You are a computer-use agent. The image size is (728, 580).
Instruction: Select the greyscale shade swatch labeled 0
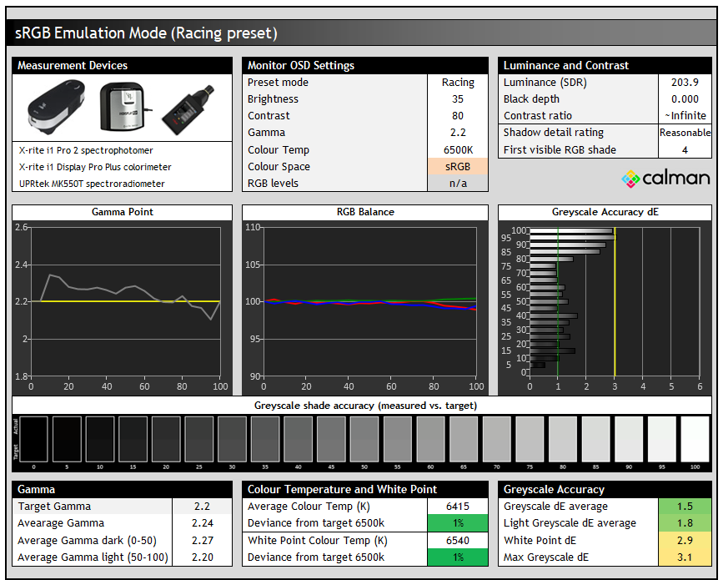point(34,438)
